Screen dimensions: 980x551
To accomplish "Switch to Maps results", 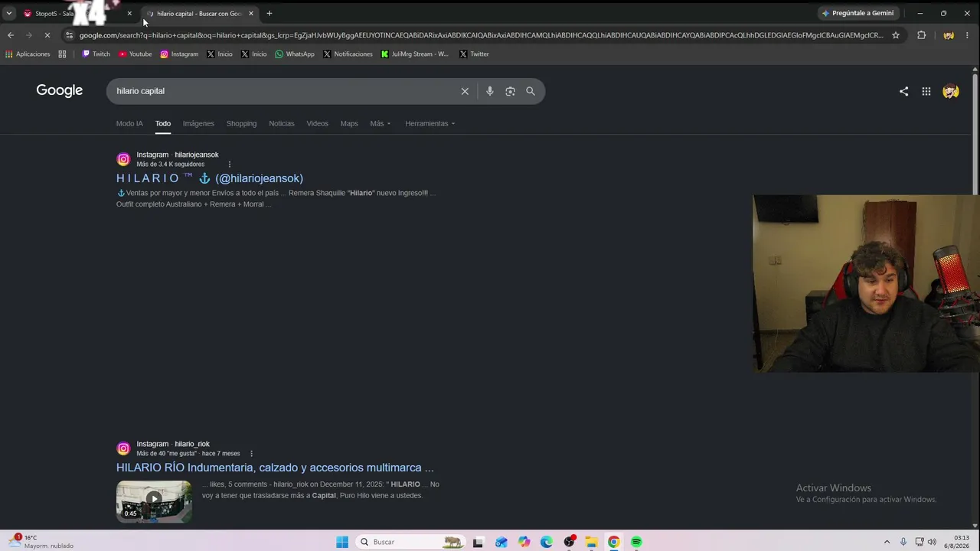I will (x=349, y=123).
